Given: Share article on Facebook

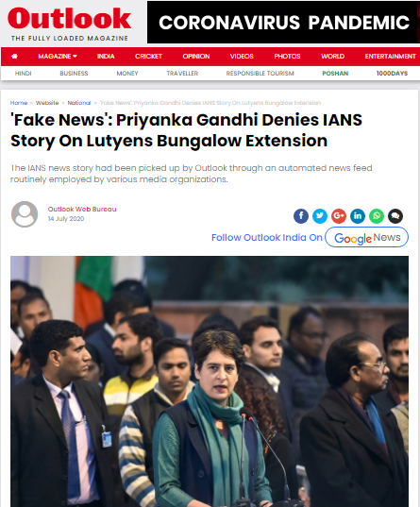Looking at the screenshot, I should pos(301,215).
